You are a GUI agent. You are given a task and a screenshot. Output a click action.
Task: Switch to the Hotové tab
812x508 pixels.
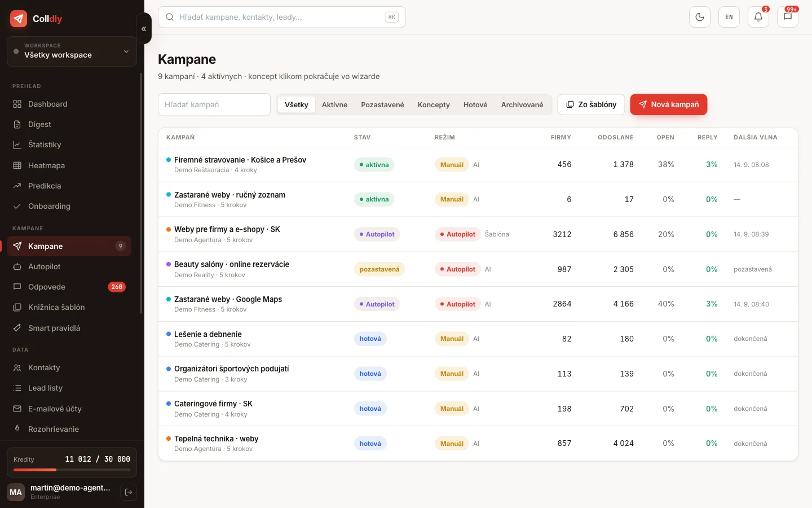pos(475,104)
